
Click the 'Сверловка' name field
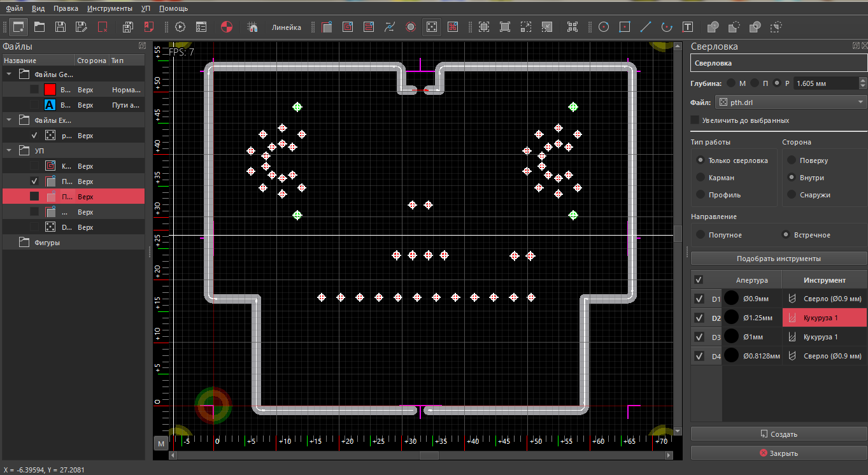click(x=779, y=63)
